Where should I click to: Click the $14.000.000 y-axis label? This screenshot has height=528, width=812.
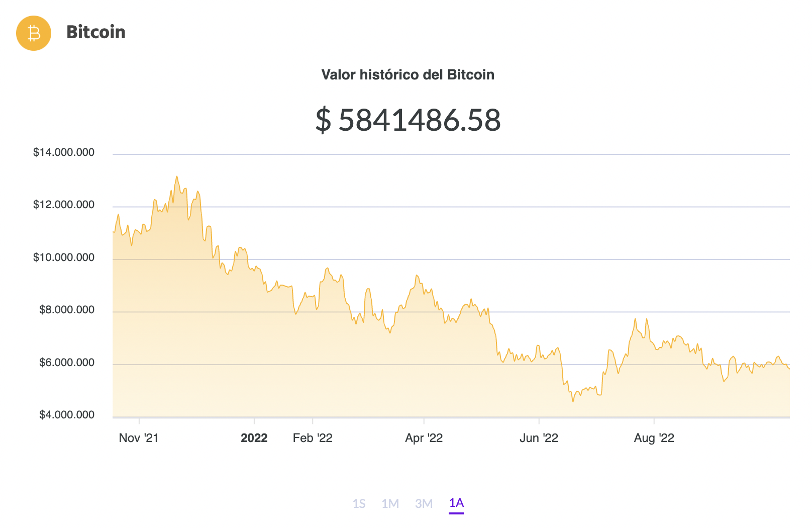pos(64,152)
